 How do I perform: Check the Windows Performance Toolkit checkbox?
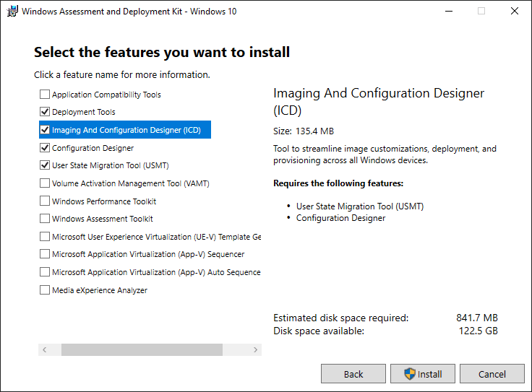[x=45, y=201]
